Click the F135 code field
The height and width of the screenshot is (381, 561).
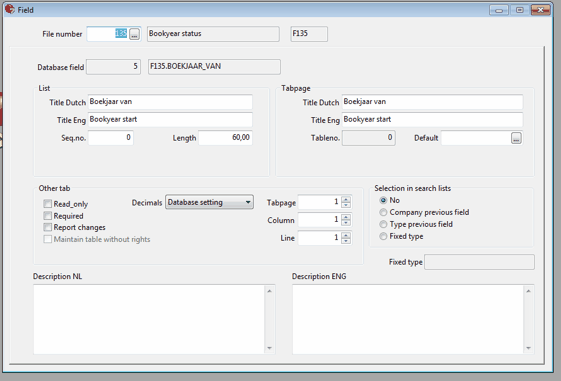click(x=309, y=34)
